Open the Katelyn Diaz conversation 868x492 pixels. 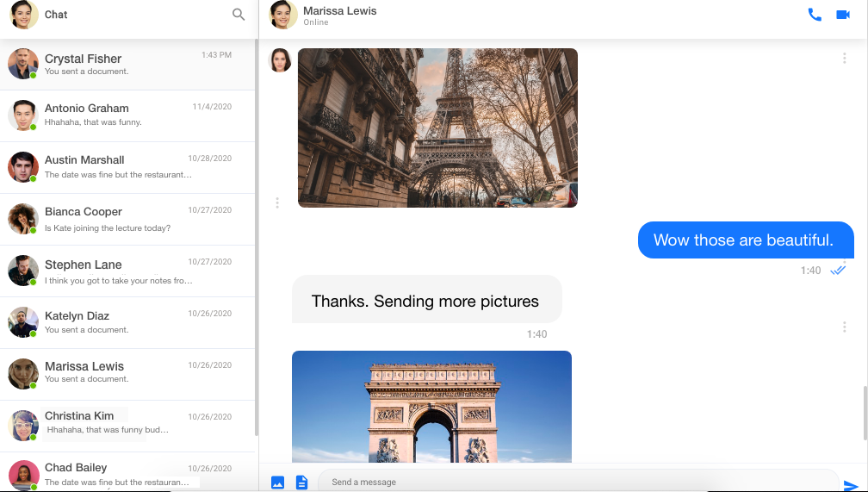point(127,322)
